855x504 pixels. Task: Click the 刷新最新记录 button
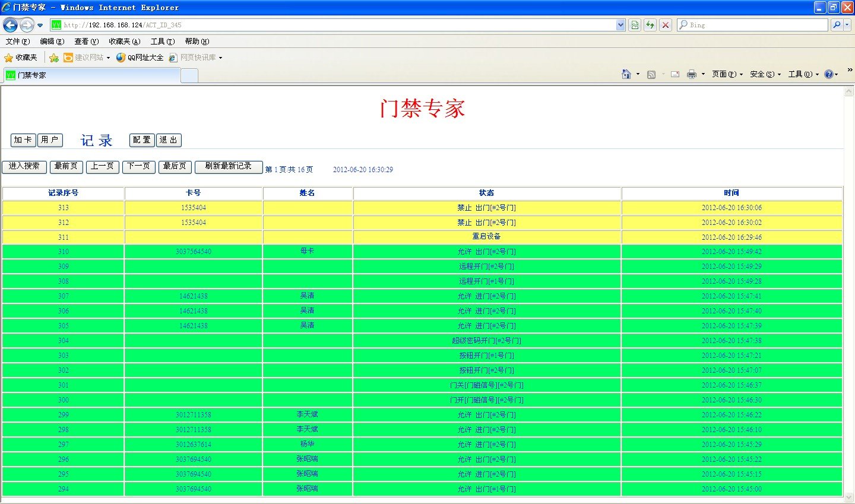(229, 167)
